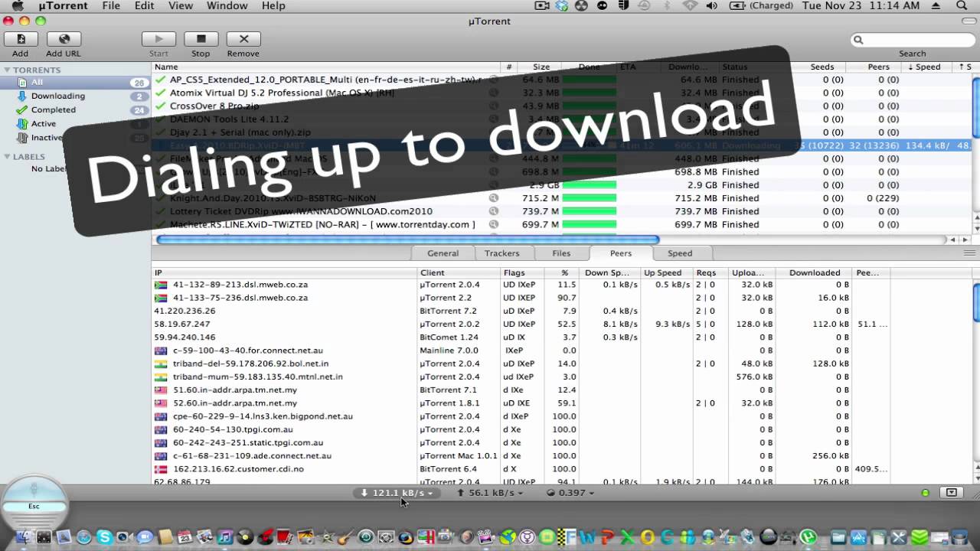Remove the torrent using the X icon
The image size is (980, 551).
[x=243, y=39]
